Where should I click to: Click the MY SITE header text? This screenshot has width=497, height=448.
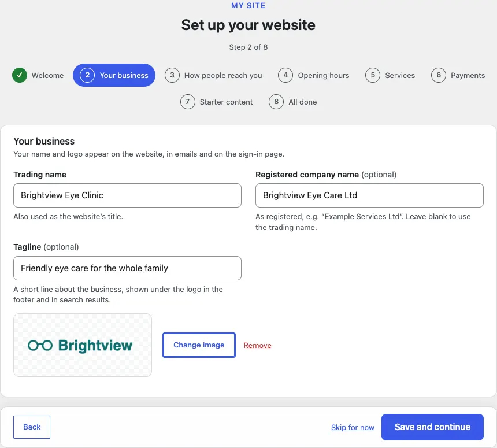click(248, 5)
